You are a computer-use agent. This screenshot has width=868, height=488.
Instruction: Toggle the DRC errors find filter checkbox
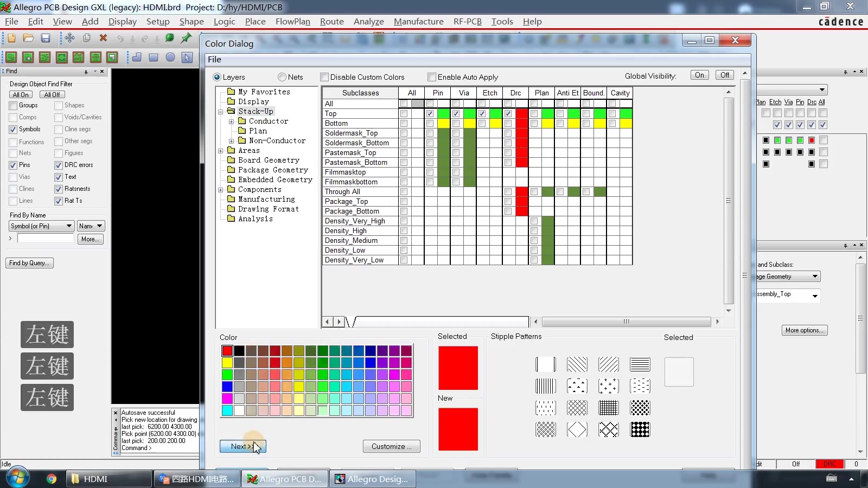click(x=59, y=165)
